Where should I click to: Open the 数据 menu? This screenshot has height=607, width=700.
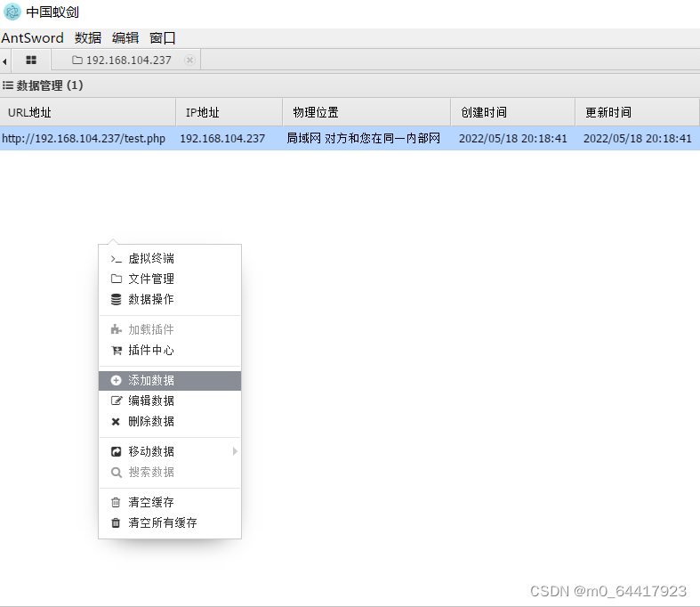[88, 38]
